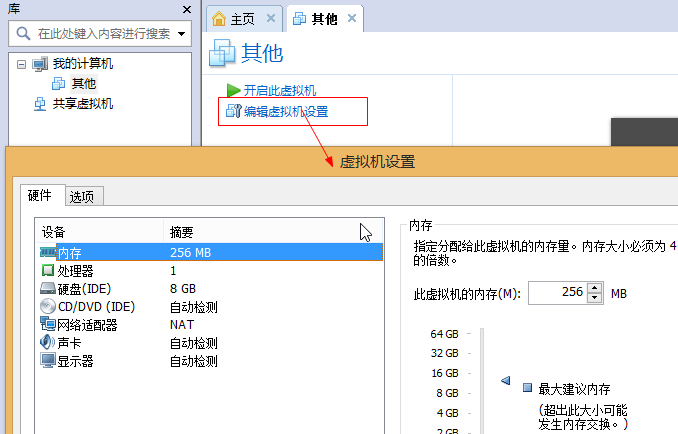Image resolution: width=678 pixels, height=434 pixels.
Task: Click the sound card speaker icon
Action: tap(47, 342)
